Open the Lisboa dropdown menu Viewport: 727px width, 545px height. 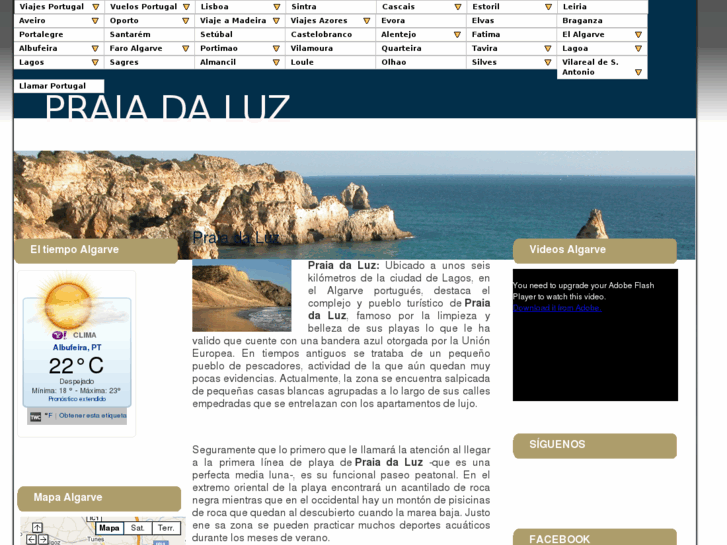(x=276, y=7)
